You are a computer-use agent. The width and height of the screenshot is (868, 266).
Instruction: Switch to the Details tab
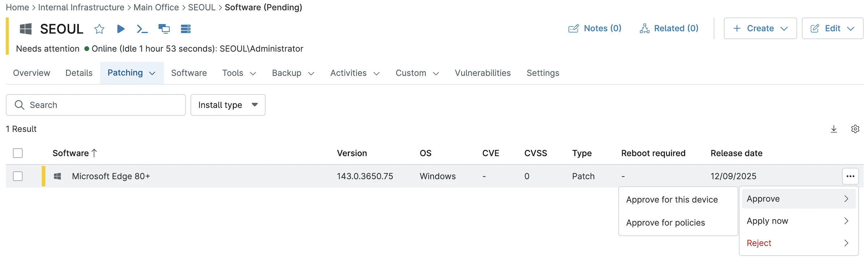point(79,73)
